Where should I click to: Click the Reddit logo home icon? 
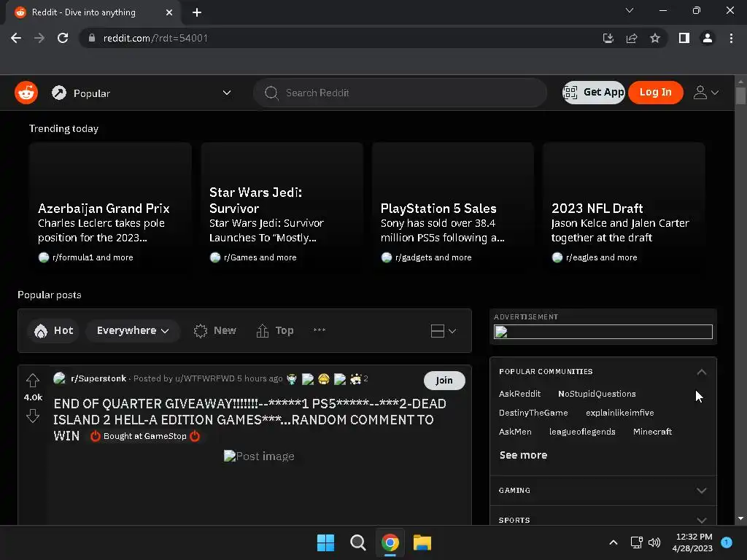coord(26,93)
